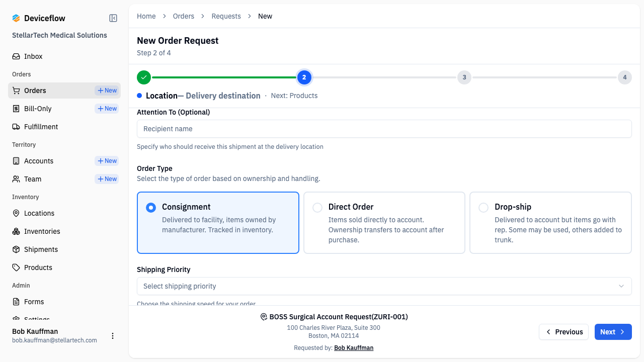Click step 4 circle in progress bar

(625, 77)
